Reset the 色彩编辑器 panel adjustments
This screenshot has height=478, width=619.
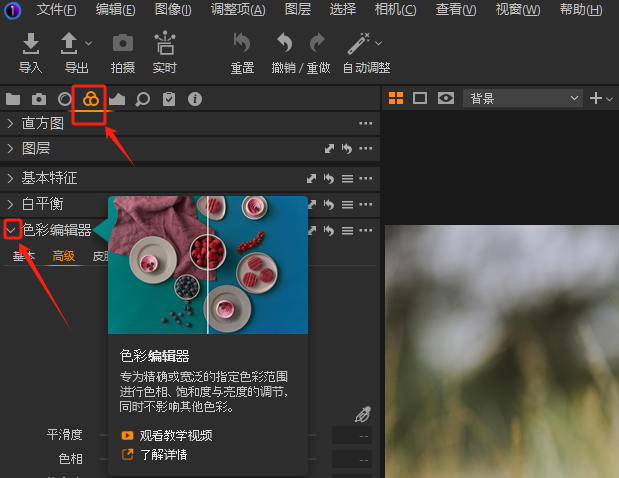[329, 231]
